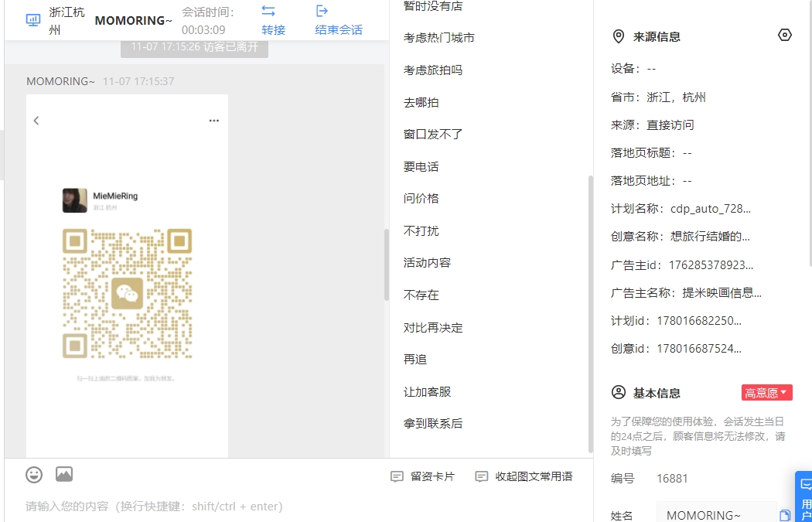Click the three-dots menu in the QR image
The image size is (812, 522).
(x=214, y=121)
